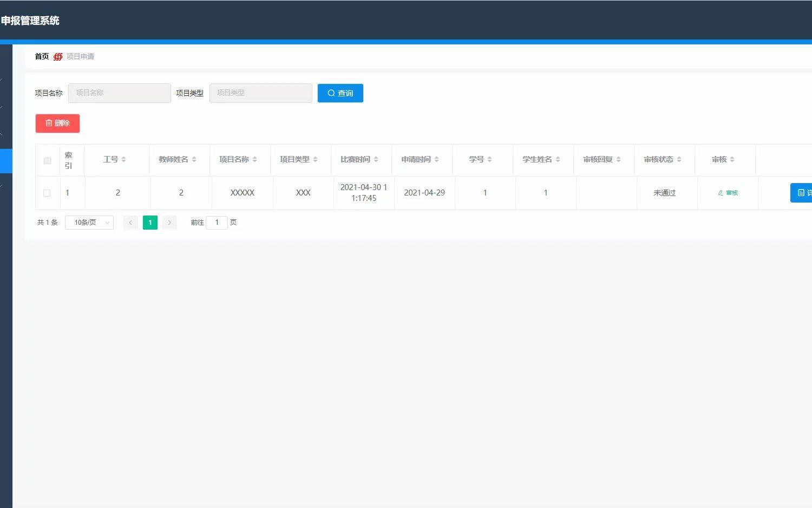The width and height of the screenshot is (812, 508).
Task: Focus the 项目类型 search input
Action: (261, 93)
